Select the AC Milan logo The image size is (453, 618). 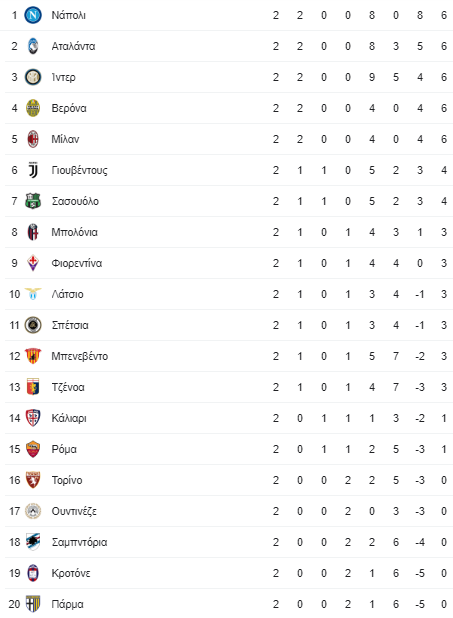pyautogui.click(x=33, y=139)
